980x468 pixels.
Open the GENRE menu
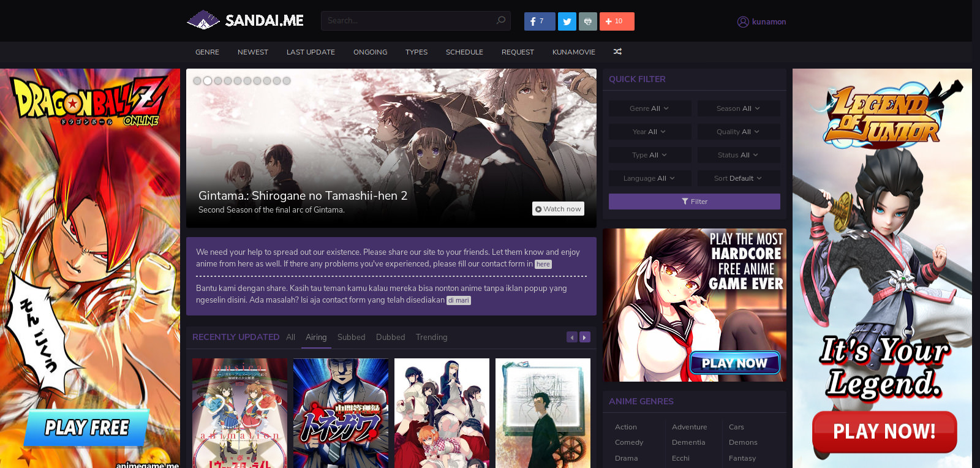[x=207, y=52]
